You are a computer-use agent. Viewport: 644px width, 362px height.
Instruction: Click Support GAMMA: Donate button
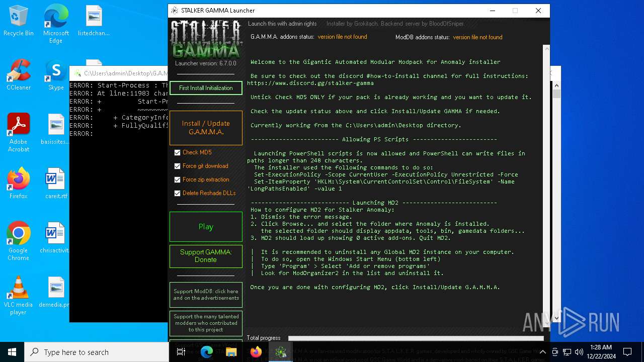(206, 256)
